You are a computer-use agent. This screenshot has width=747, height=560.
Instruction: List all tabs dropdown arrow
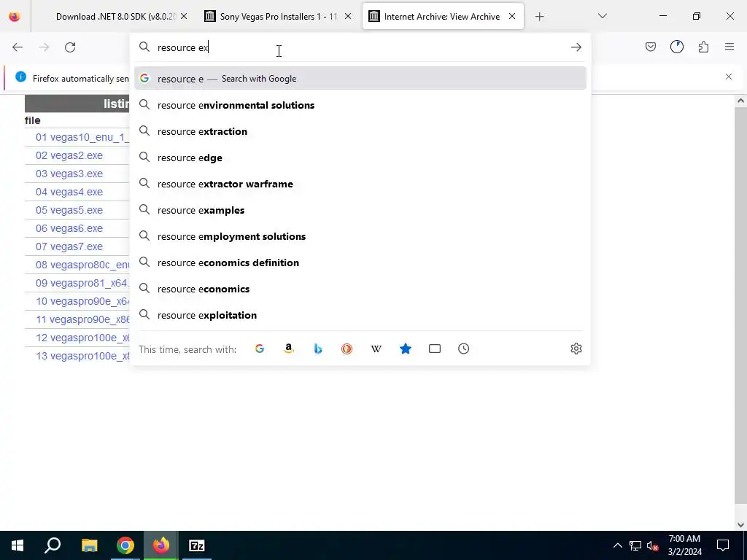(602, 16)
